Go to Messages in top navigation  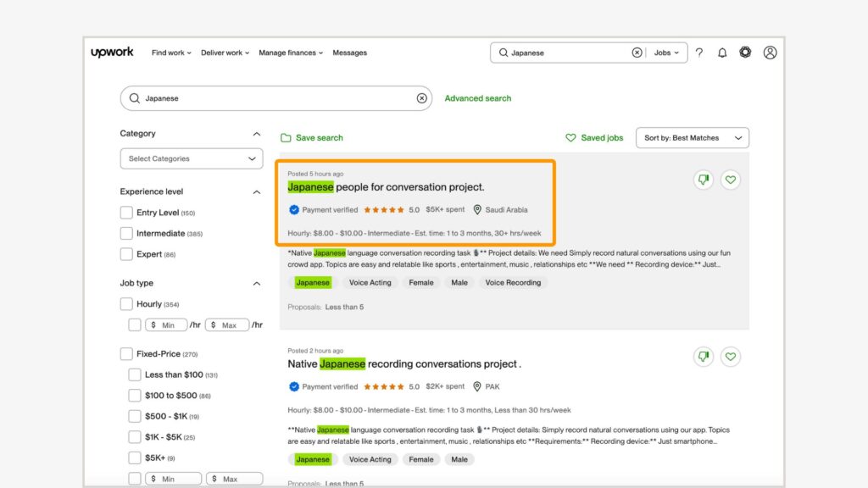pos(349,53)
